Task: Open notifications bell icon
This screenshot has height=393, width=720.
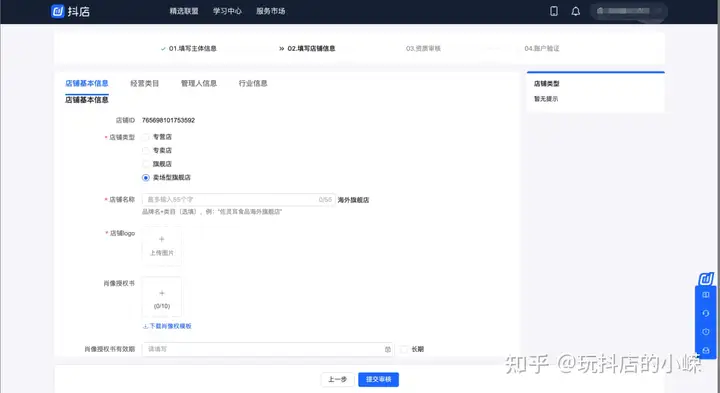Action: tap(575, 11)
